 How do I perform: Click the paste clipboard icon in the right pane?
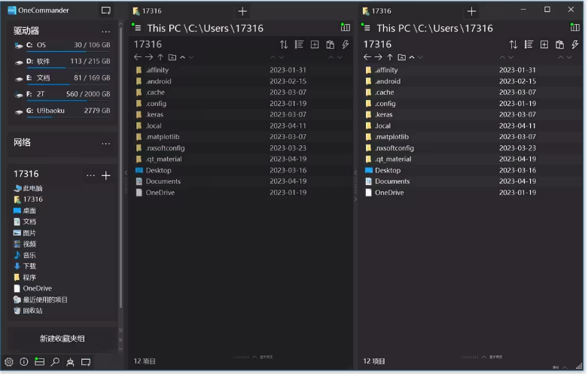tap(559, 44)
